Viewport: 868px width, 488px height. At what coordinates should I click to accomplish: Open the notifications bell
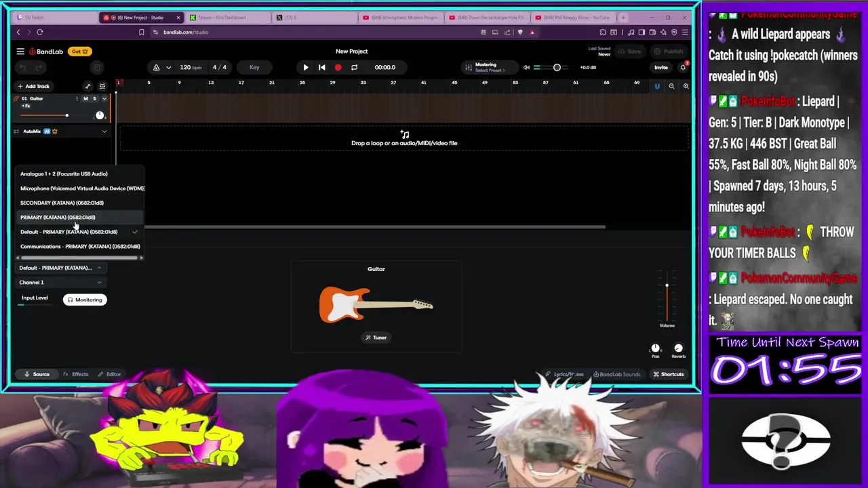pos(683,67)
